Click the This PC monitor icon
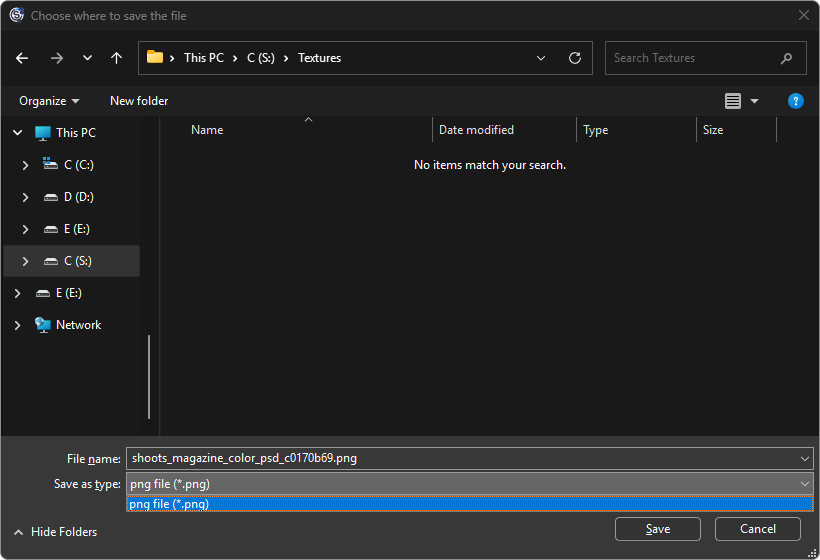This screenshot has width=820, height=560. 42,133
